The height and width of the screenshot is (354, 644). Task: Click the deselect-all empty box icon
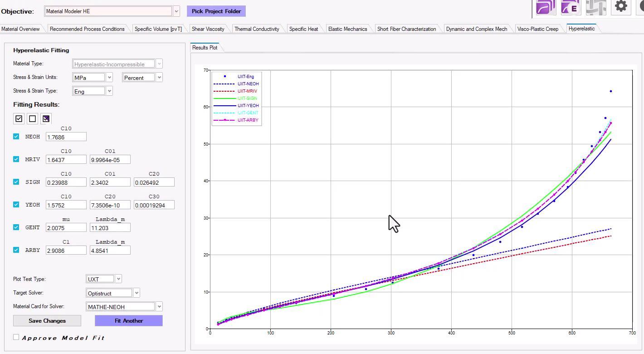point(32,118)
